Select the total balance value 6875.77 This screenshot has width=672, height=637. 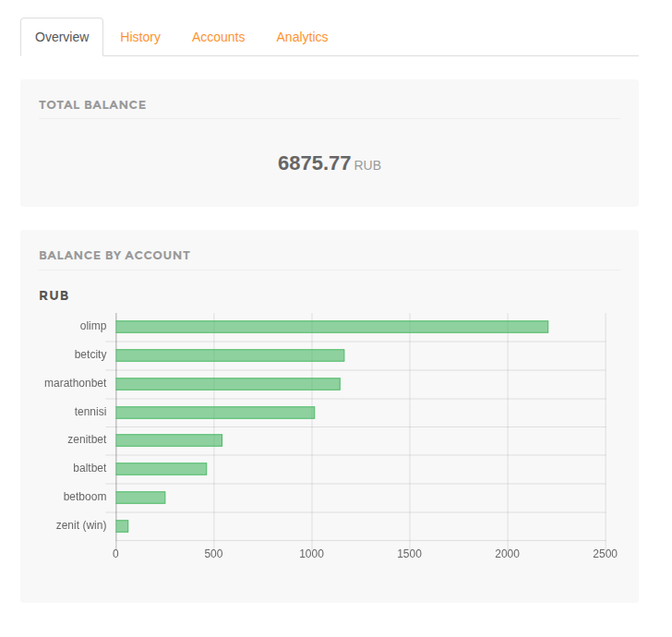tap(314, 163)
